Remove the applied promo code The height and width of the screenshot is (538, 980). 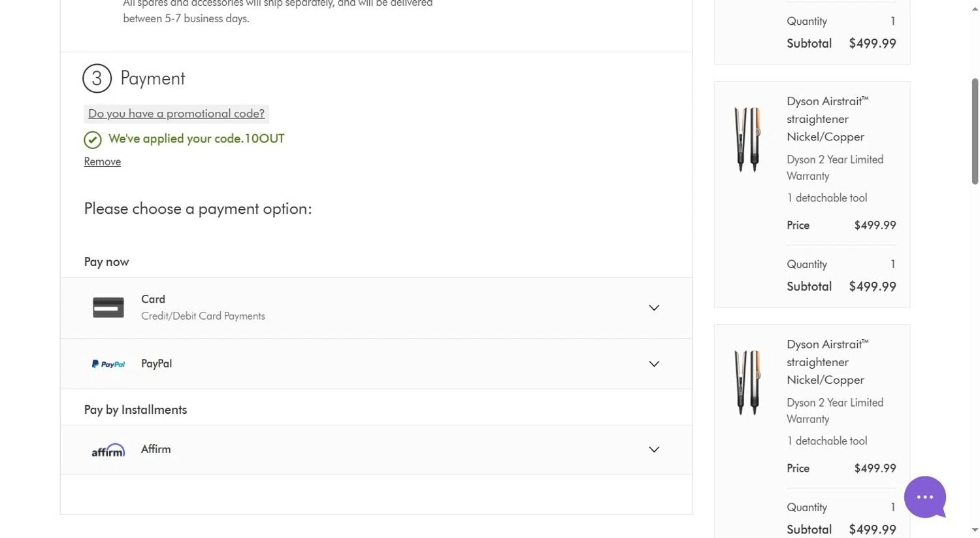(103, 161)
